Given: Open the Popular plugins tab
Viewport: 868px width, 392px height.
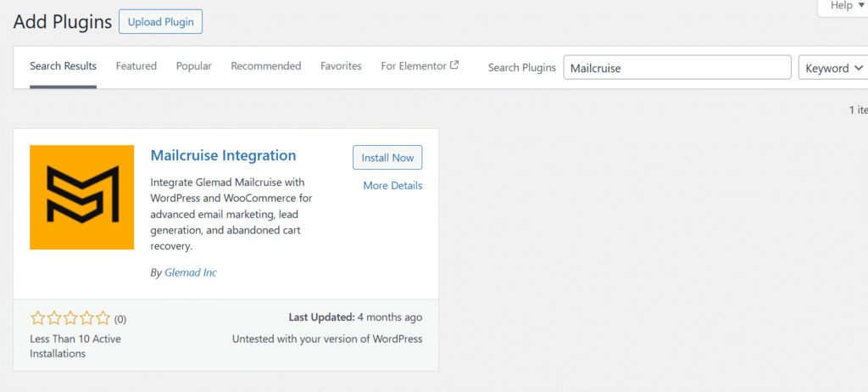Looking at the screenshot, I should coord(194,66).
